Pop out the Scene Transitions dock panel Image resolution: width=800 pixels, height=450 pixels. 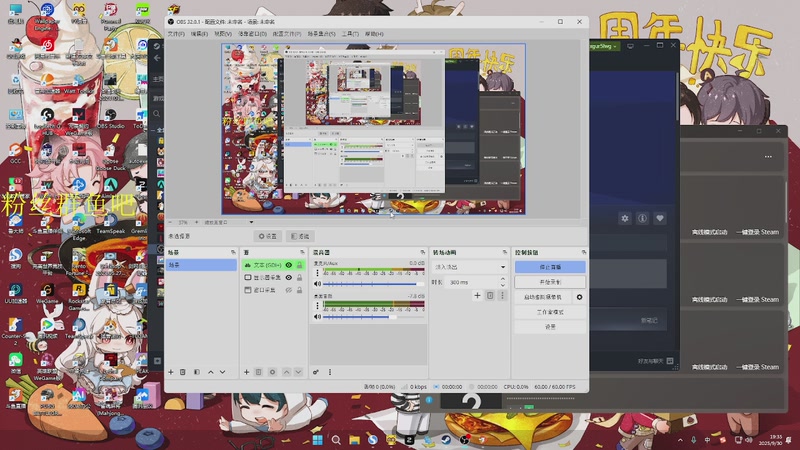(x=505, y=253)
